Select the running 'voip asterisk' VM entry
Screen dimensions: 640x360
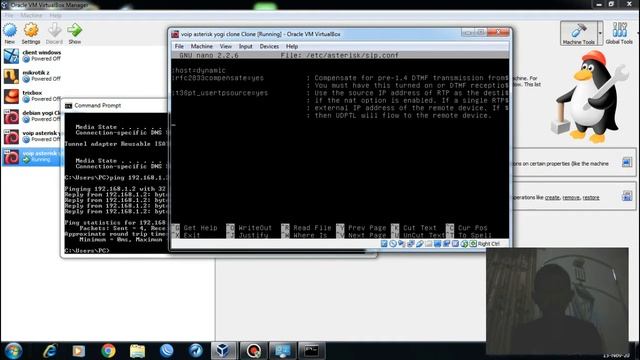click(x=32, y=156)
